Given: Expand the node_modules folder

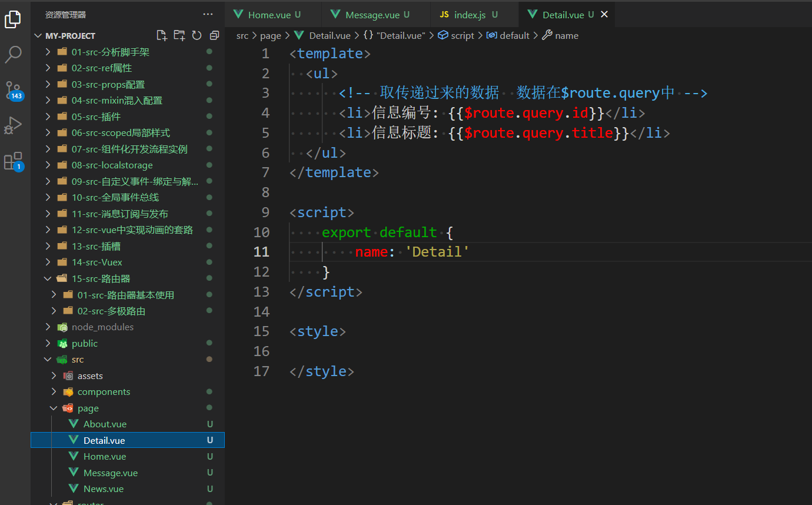Looking at the screenshot, I should point(128,327).
